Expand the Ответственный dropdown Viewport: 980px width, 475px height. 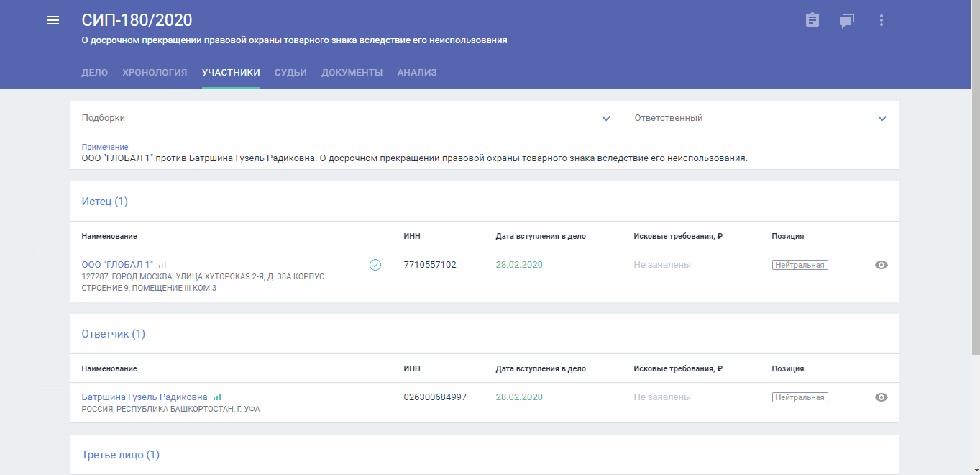[x=761, y=118]
